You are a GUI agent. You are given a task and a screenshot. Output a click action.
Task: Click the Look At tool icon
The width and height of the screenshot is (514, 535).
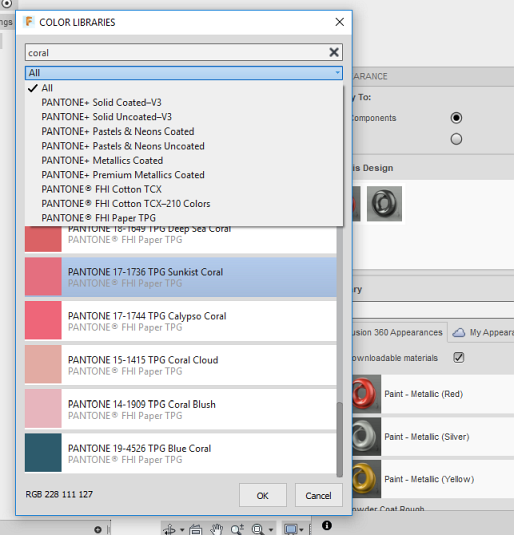[x=196, y=529]
